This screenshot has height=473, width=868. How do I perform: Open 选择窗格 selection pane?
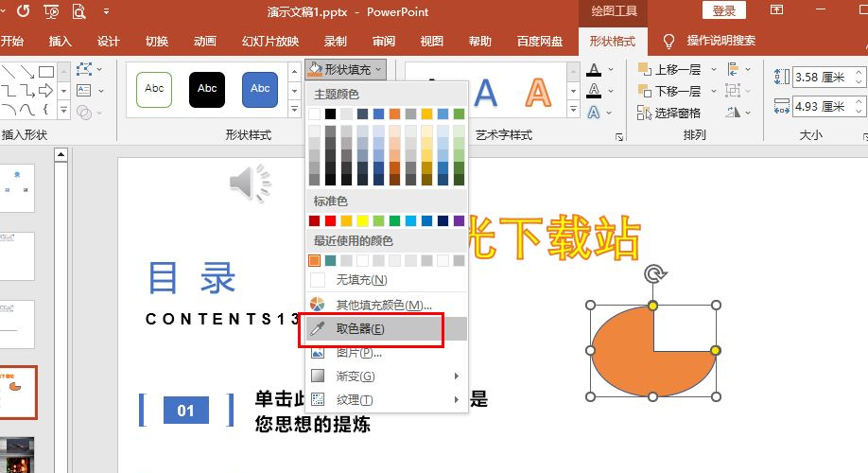(x=668, y=113)
